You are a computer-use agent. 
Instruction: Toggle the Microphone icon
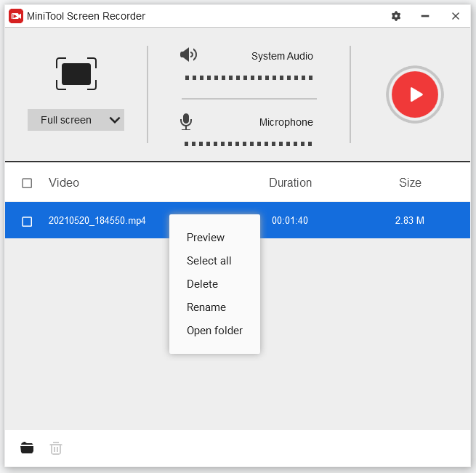pyautogui.click(x=186, y=122)
